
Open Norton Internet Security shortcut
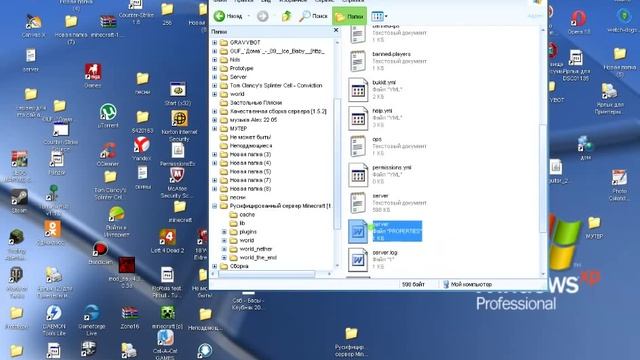click(179, 125)
